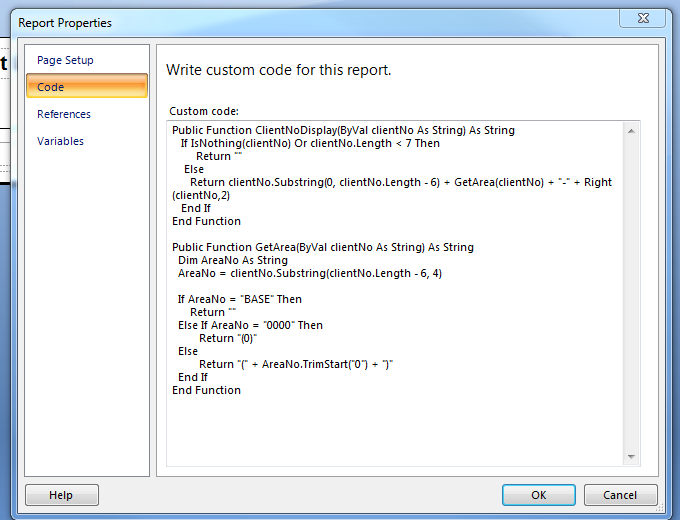The width and height of the screenshot is (680, 520).
Task: Click the last "End Function" line
Action: (x=206, y=390)
